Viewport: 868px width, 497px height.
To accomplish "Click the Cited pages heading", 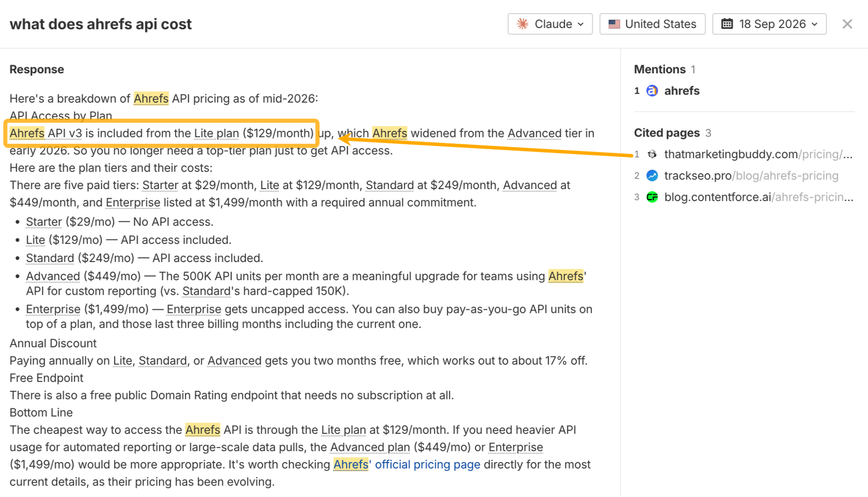I will (x=667, y=133).
